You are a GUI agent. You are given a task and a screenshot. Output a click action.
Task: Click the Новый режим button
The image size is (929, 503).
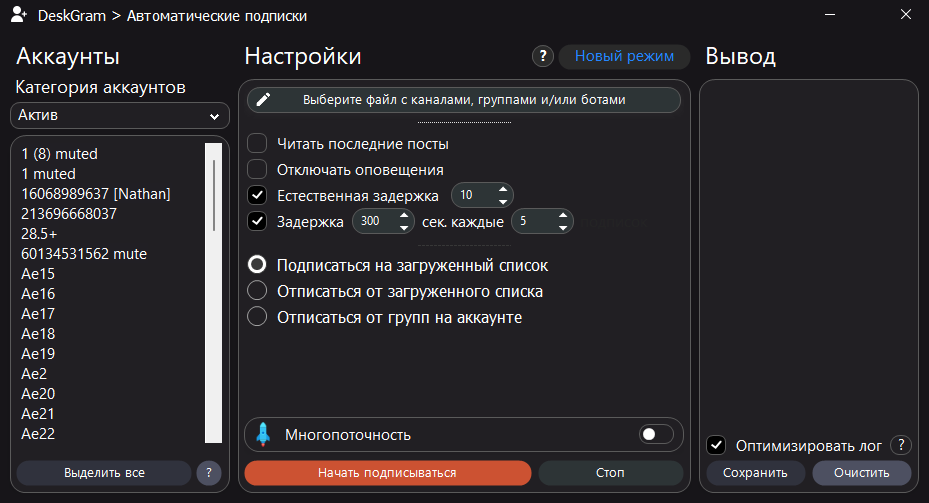point(624,56)
